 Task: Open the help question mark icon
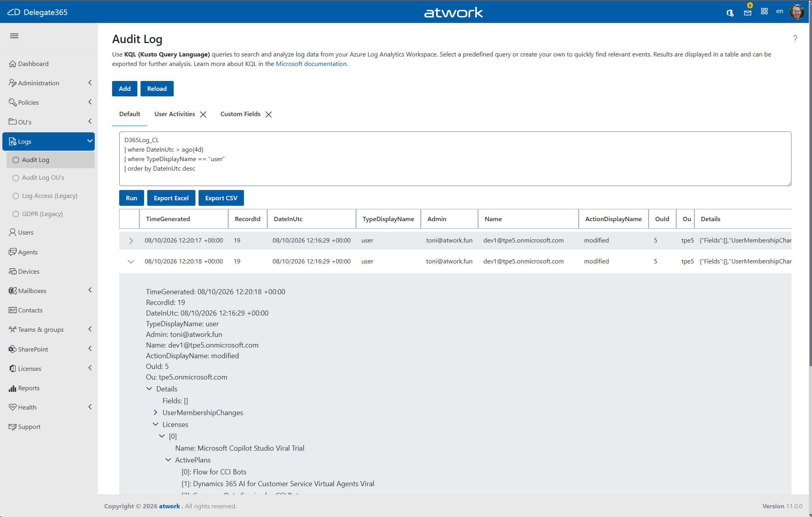coord(795,38)
